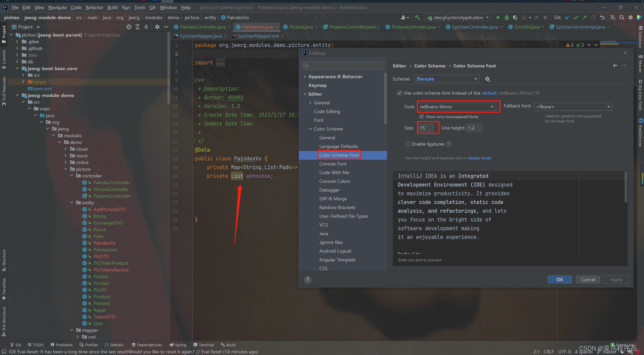Click Apply in Settings dialog
The image size is (644, 355).
click(x=616, y=280)
